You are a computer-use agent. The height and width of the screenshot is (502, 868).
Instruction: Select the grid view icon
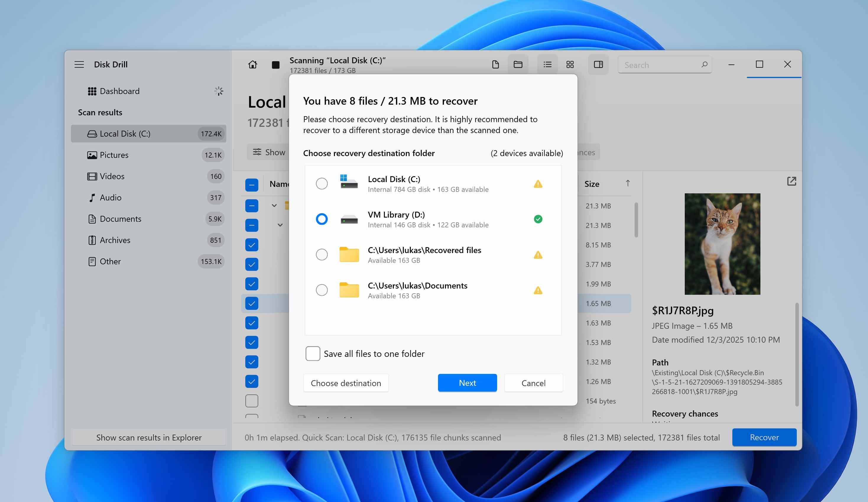570,64
